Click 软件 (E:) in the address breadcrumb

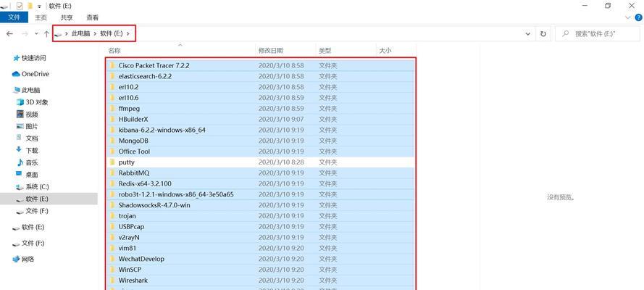point(112,34)
